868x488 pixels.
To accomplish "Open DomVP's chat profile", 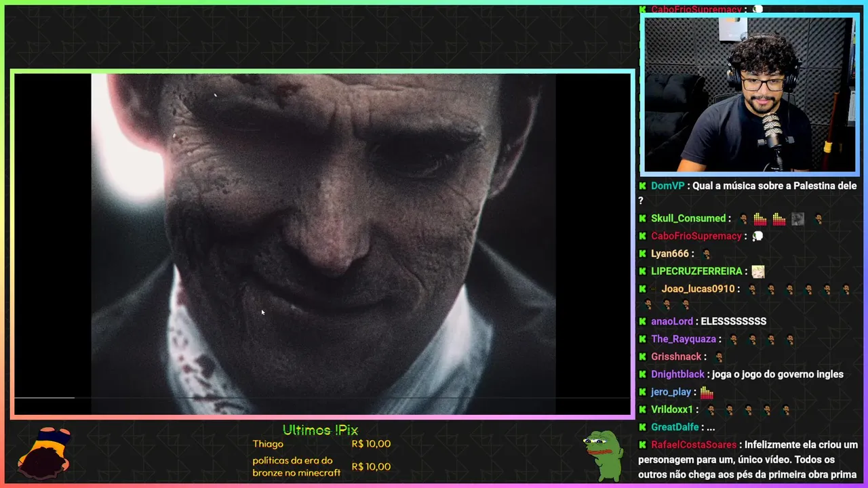I will pos(668,186).
